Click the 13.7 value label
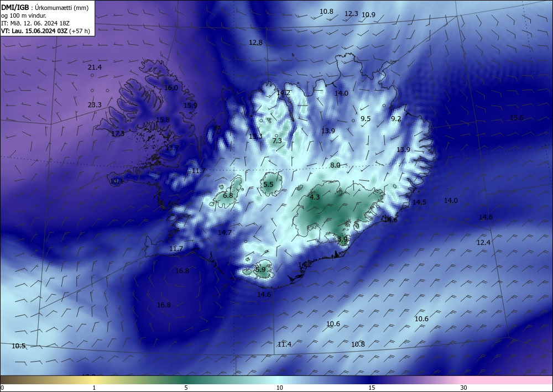The image size is (553, 392). tap(172, 148)
